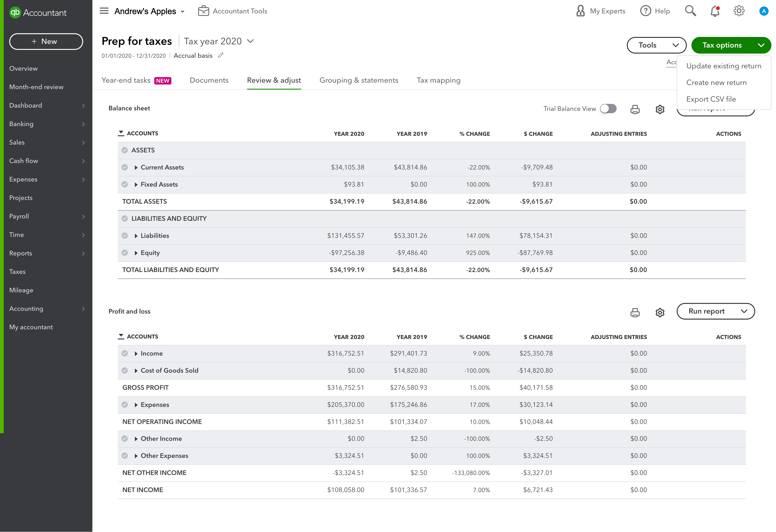Open the notifications bell icon
Viewport: 776px width, 532px height.
(x=715, y=11)
